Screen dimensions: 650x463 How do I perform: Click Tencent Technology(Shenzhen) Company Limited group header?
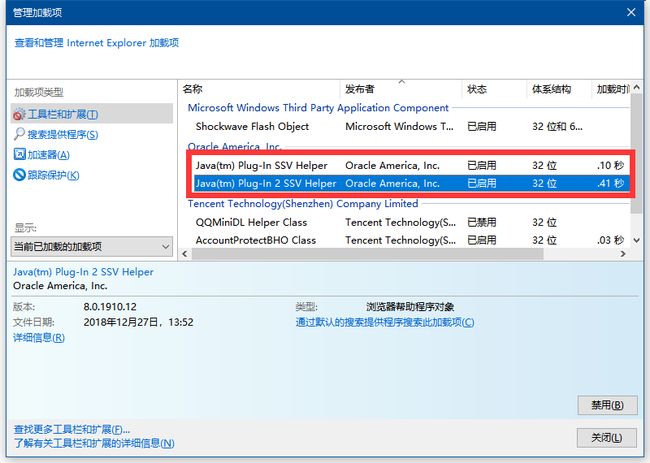tap(303, 204)
